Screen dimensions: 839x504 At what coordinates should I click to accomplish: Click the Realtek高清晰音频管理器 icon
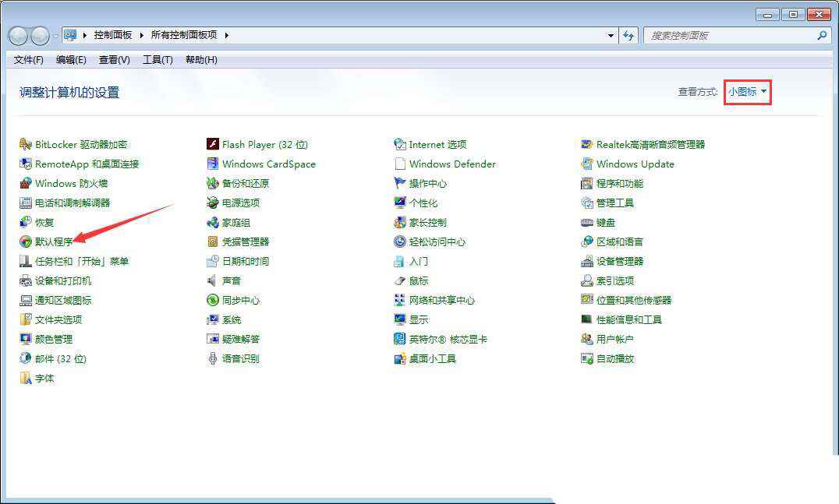pyautogui.click(x=587, y=145)
